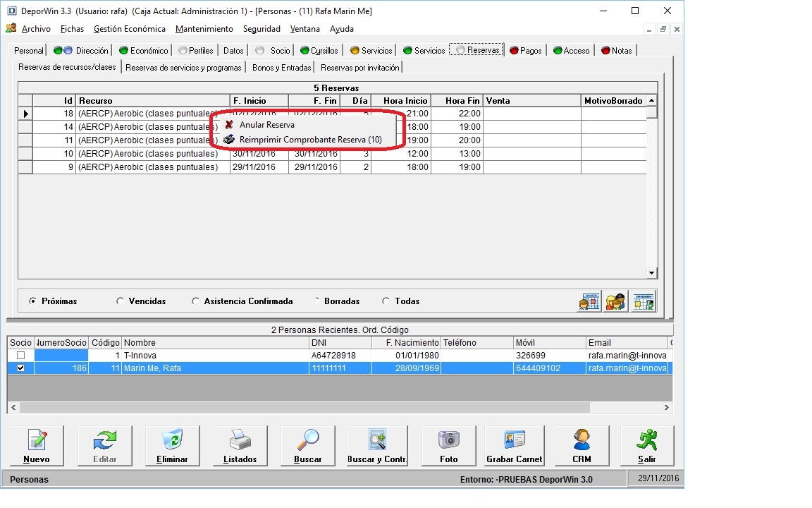This screenshot has height=508, width=812.
Task: Click the 21:00 Hora Inicio cell
Action: (x=401, y=114)
